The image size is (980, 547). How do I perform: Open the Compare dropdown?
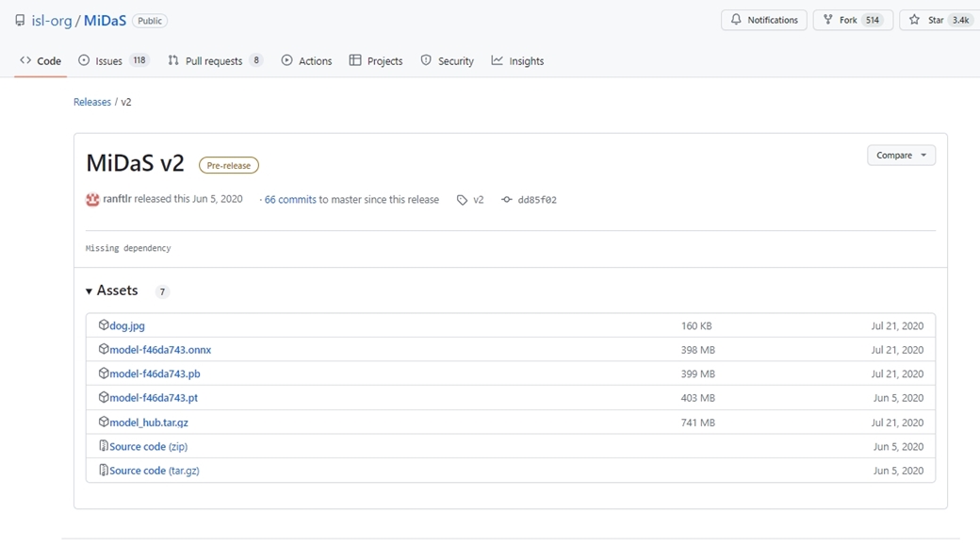901,156
